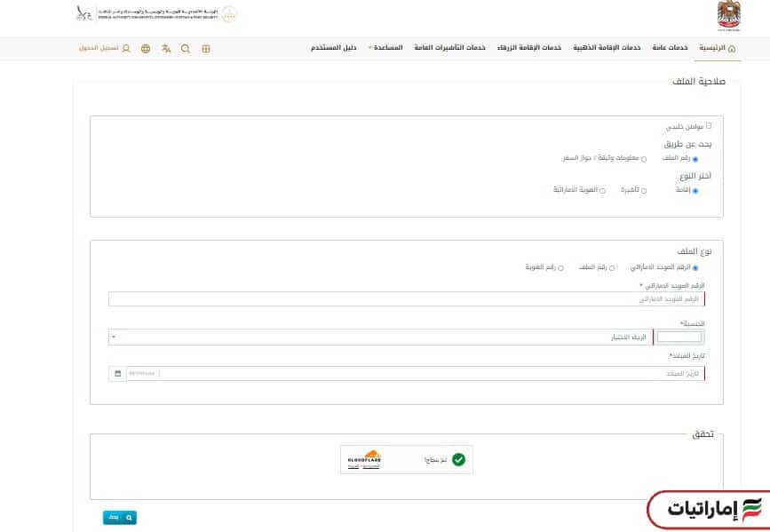Click the UAE emblem logo
Viewport: 770px width, 532px height.
pyautogui.click(x=727, y=15)
